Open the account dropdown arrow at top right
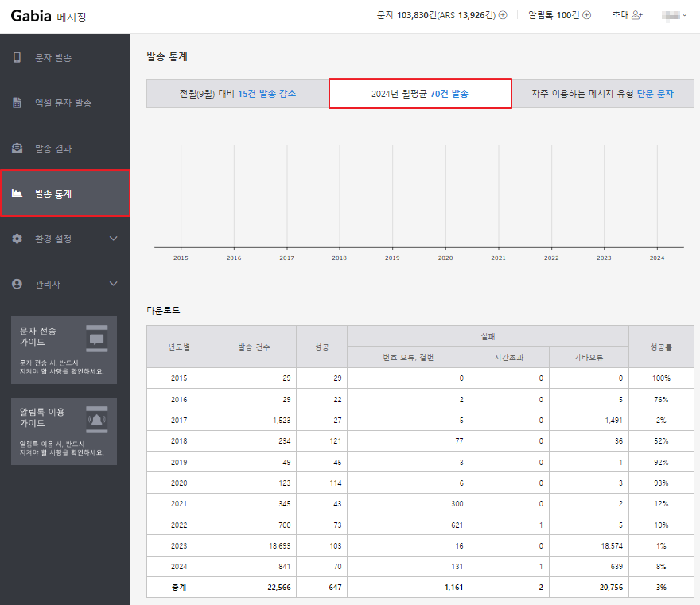 pos(684,15)
